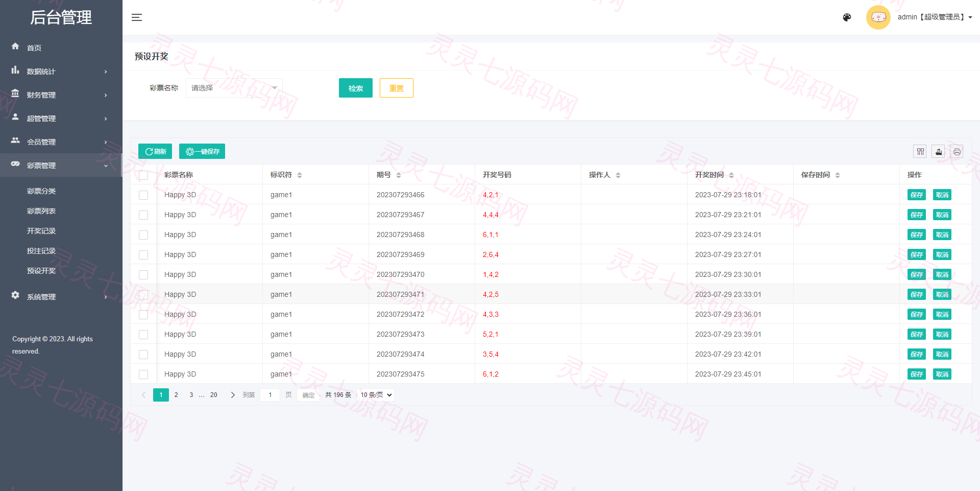This screenshot has height=491, width=980.
Task: Toggle the sidebar collapse hamburger icon
Action: click(x=137, y=17)
